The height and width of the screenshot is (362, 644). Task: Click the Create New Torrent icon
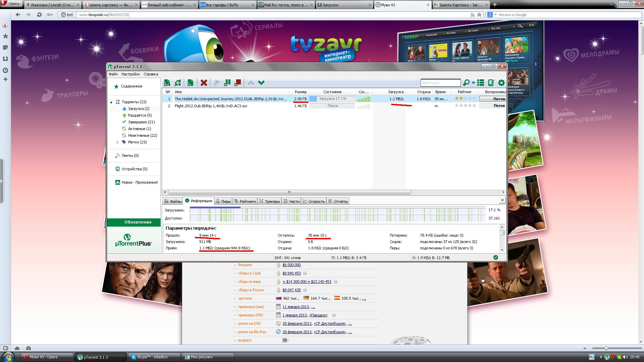(x=190, y=83)
